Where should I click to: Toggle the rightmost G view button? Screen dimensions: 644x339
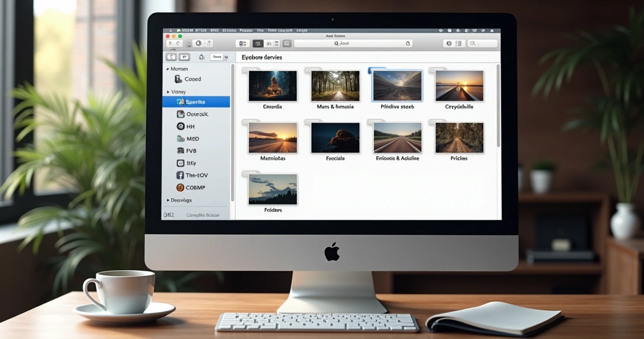(287, 43)
